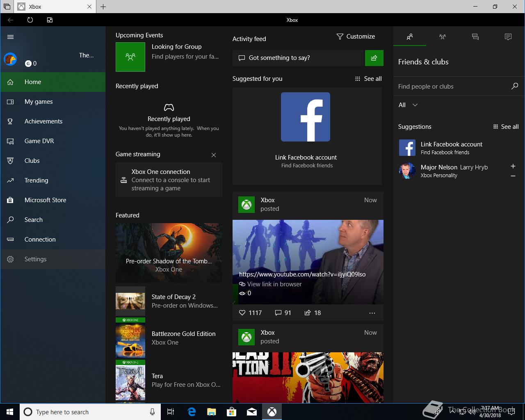This screenshot has width=525, height=420.
Task: Click Xbox app icon on taskbar
Action: coord(272,412)
